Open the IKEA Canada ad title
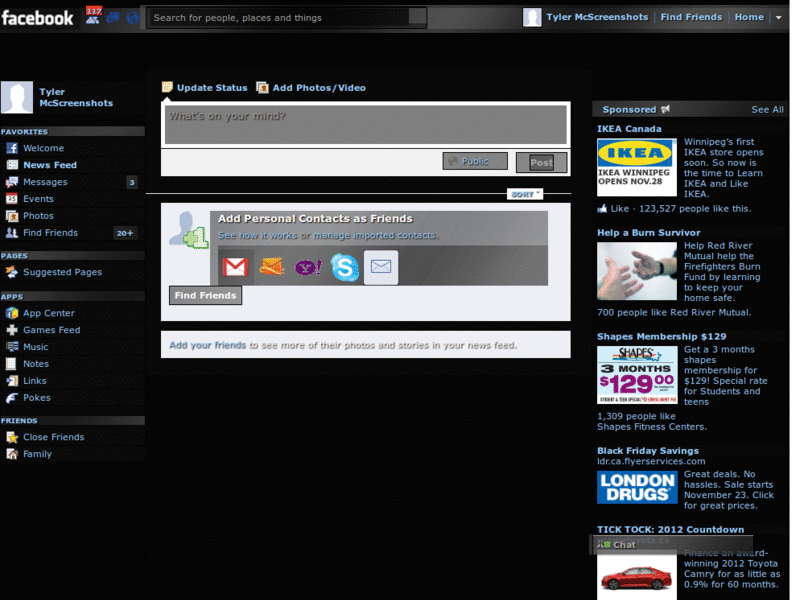The image size is (800, 600). [629, 129]
